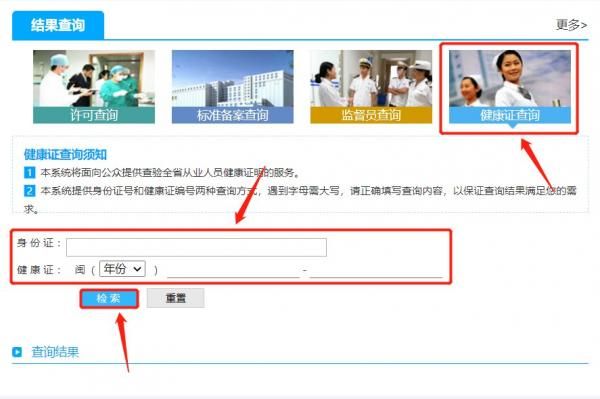Image resolution: width=600 pixels, height=399 pixels.
Task: Click the first 健康证 number field
Action: point(233,270)
